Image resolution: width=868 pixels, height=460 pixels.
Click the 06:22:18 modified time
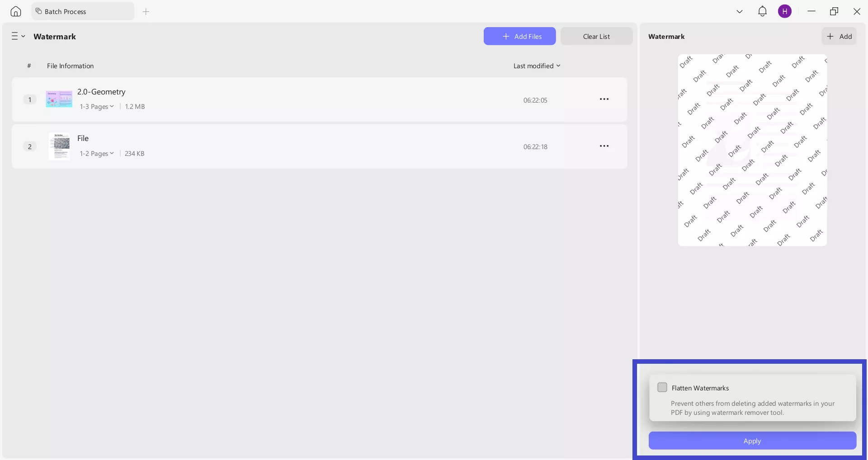coord(535,147)
